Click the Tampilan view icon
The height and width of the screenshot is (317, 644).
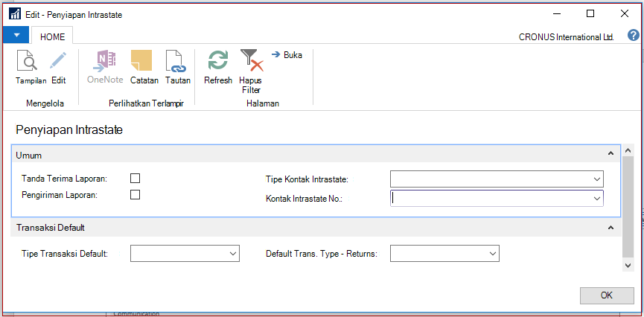(x=27, y=60)
